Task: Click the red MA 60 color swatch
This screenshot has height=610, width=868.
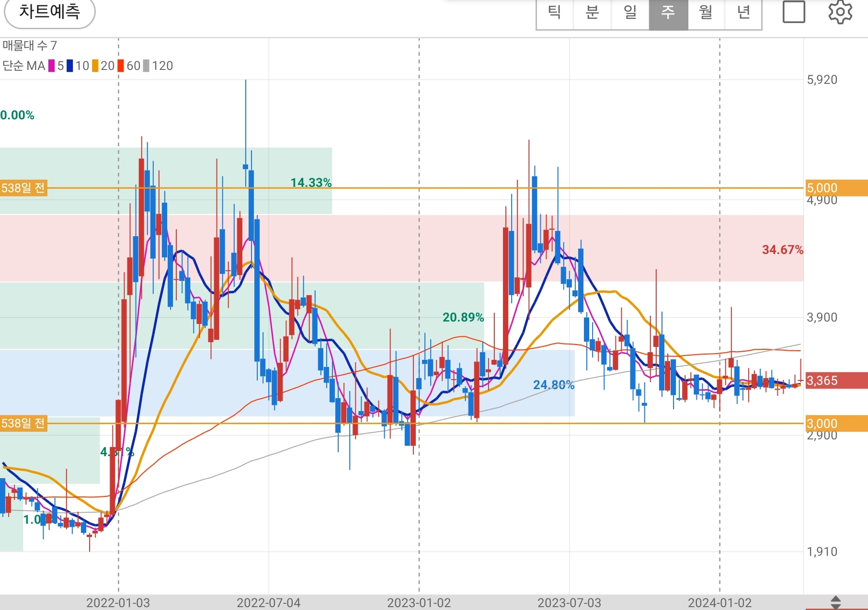Action: point(121,66)
